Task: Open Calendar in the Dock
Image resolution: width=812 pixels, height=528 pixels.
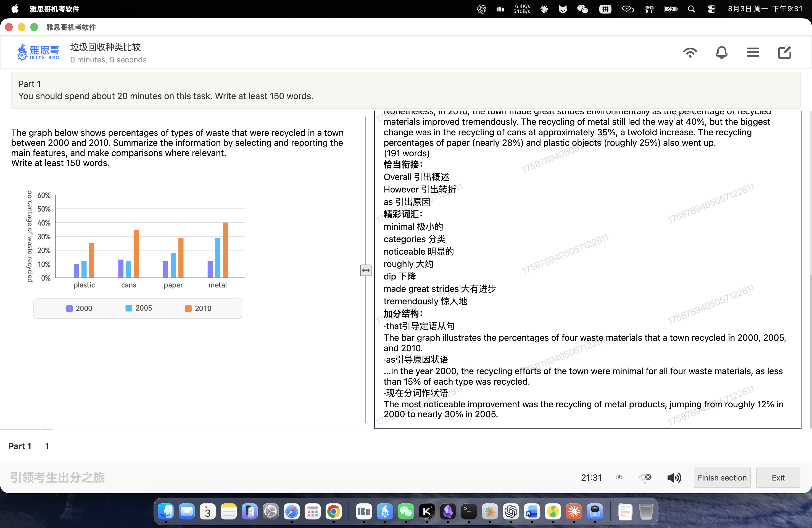Action: click(x=208, y=511)
